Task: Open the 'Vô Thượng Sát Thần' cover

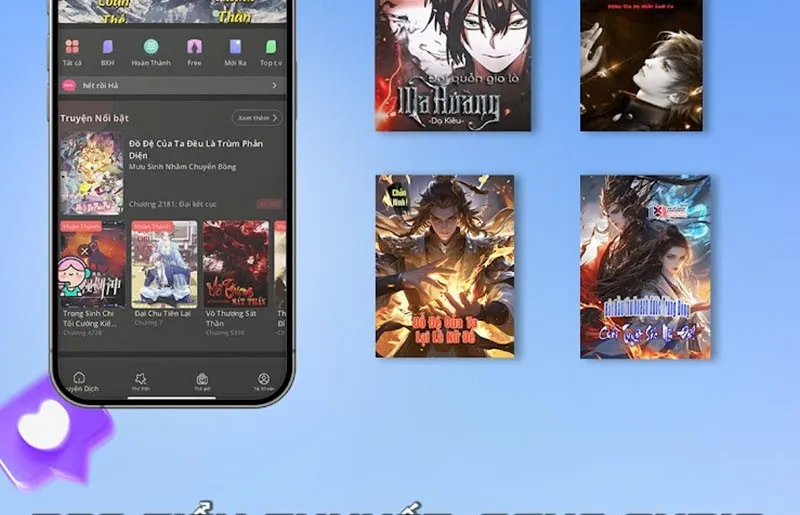Action: tap(236, 264)
